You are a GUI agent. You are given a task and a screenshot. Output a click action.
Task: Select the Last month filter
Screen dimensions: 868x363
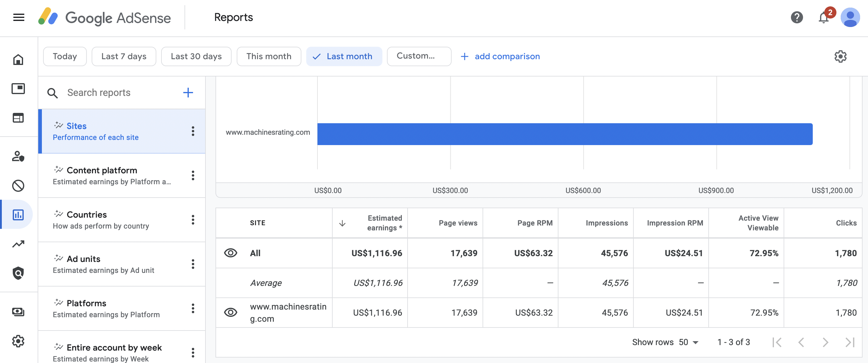tap(344, 56)
